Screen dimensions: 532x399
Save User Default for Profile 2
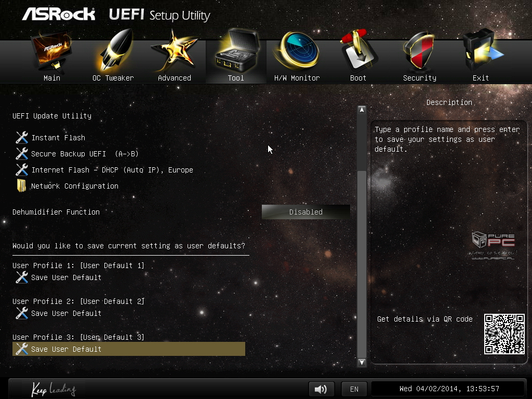pos(66,313)
